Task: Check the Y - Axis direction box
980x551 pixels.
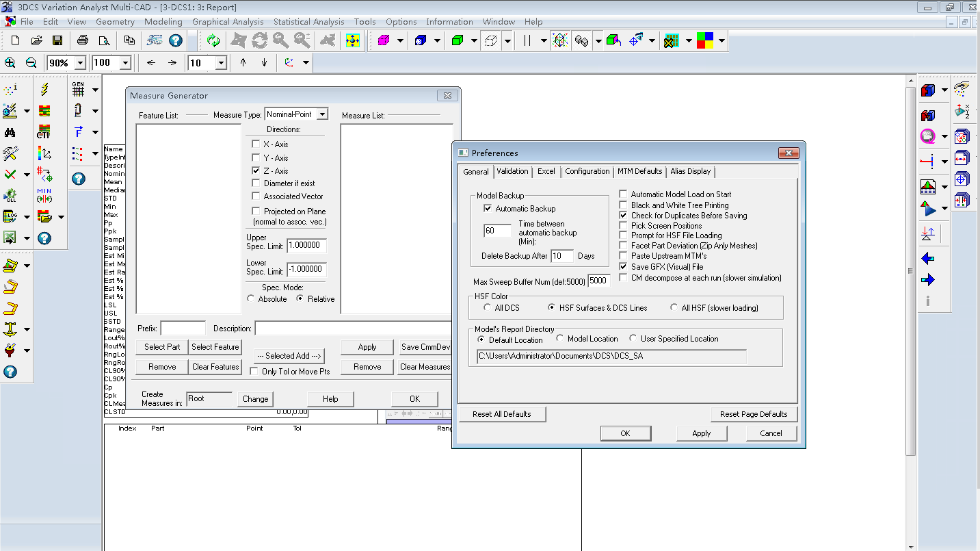Action: point(256,158)
